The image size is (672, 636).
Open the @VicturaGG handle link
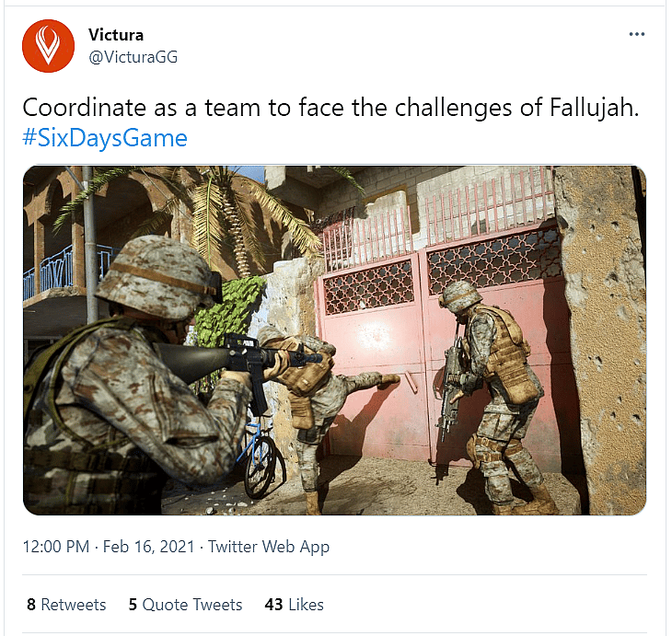click(x=133, y=57)
